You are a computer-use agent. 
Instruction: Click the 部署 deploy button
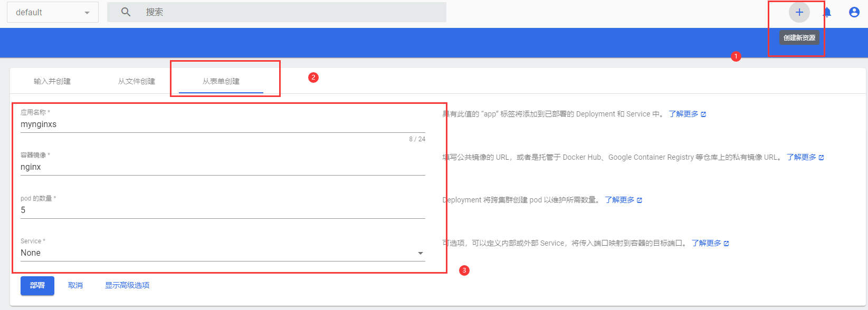(x=37, y=285)
